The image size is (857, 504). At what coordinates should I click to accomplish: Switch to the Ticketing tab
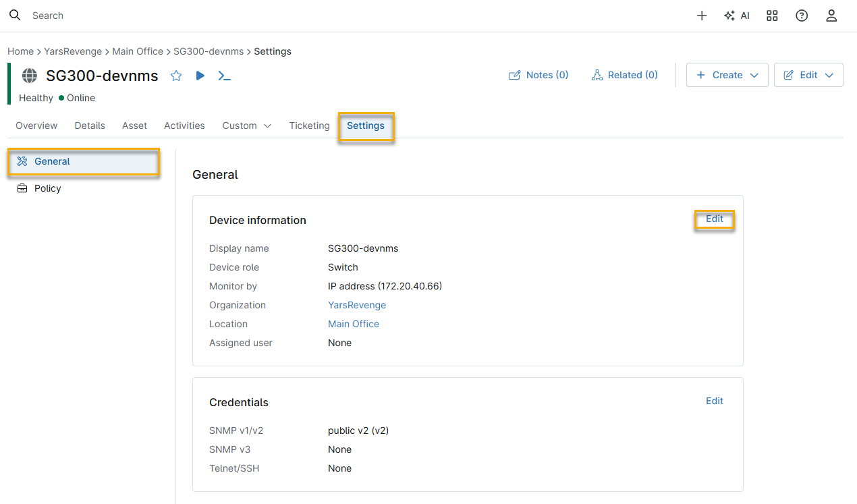click(309, 125)
